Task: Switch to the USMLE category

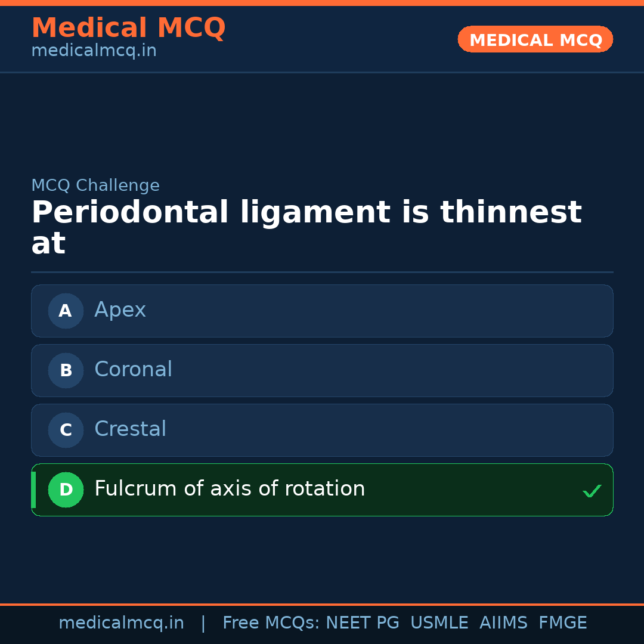Action: [x=439, y=622]
